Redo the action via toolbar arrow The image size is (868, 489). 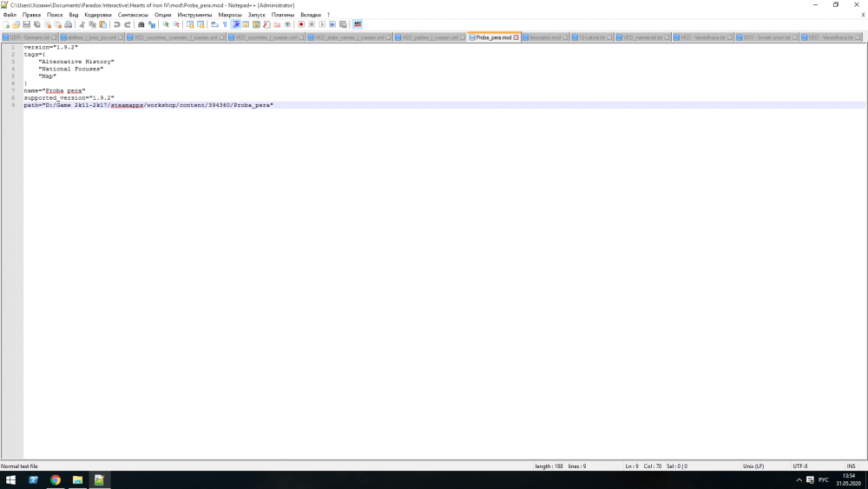128,24
